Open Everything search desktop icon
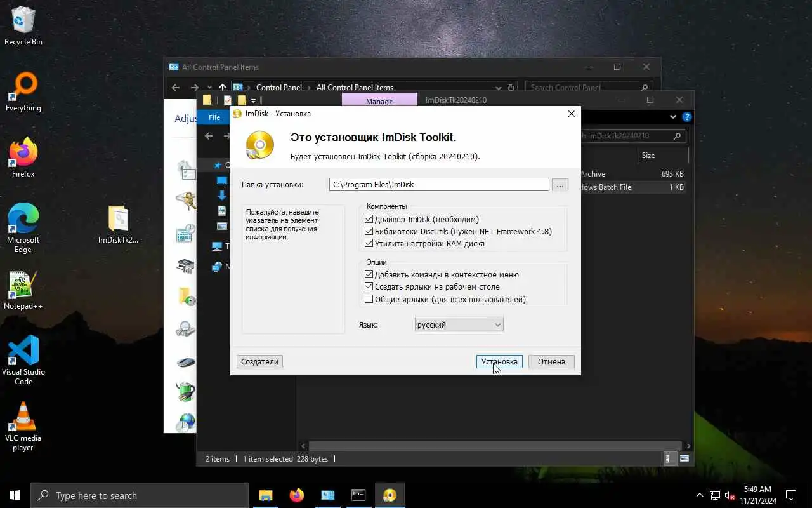This screenshot has width=812, height=508. (23, 93)
